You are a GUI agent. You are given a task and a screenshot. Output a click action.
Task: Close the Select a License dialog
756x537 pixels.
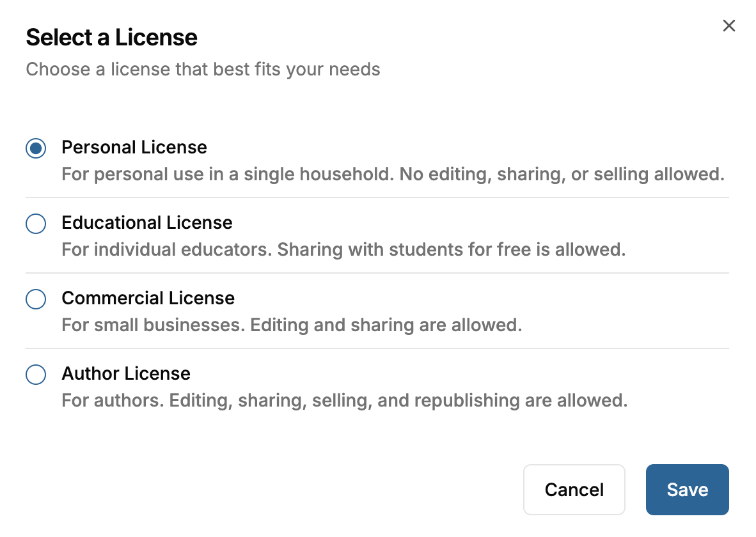pyautogui.click(x=728, y=26)
